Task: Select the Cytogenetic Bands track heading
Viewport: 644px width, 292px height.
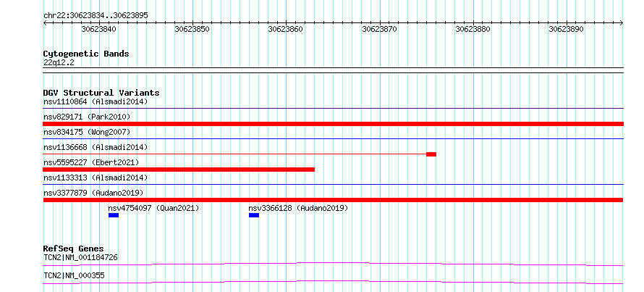Action: tap(86, 54)
